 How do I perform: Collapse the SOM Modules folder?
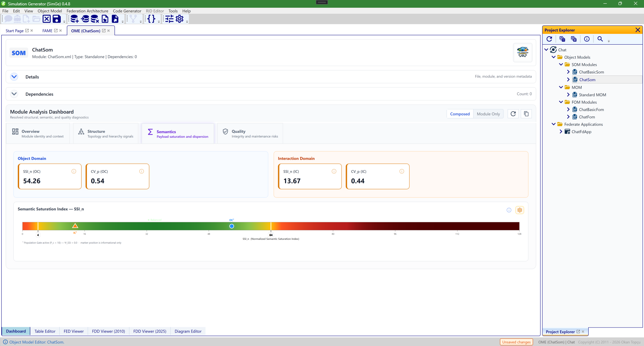tap(561, 64)
